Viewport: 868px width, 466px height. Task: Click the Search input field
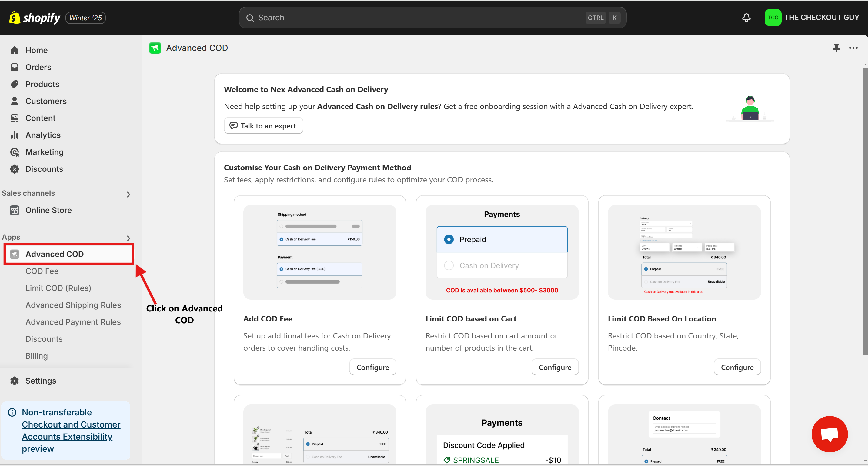[x=418, y=18]
